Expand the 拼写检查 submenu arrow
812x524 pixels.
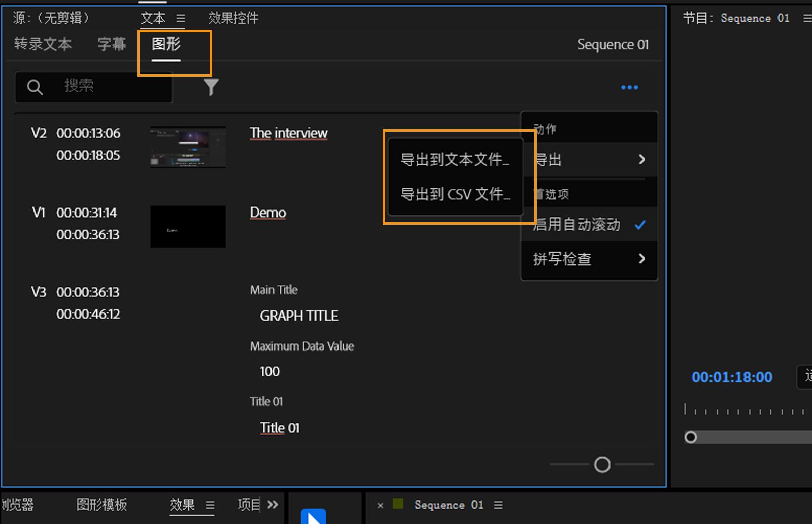click(642, 259)
